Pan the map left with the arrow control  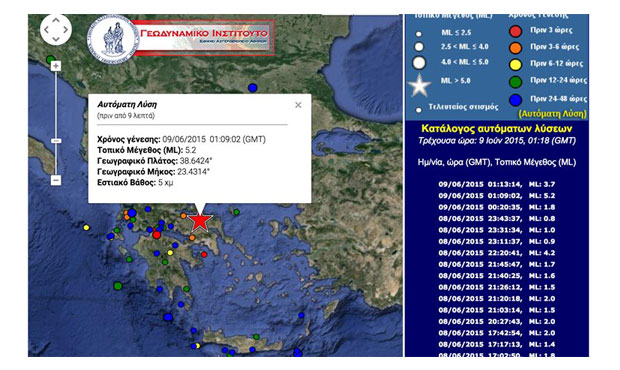pos(47,30)
